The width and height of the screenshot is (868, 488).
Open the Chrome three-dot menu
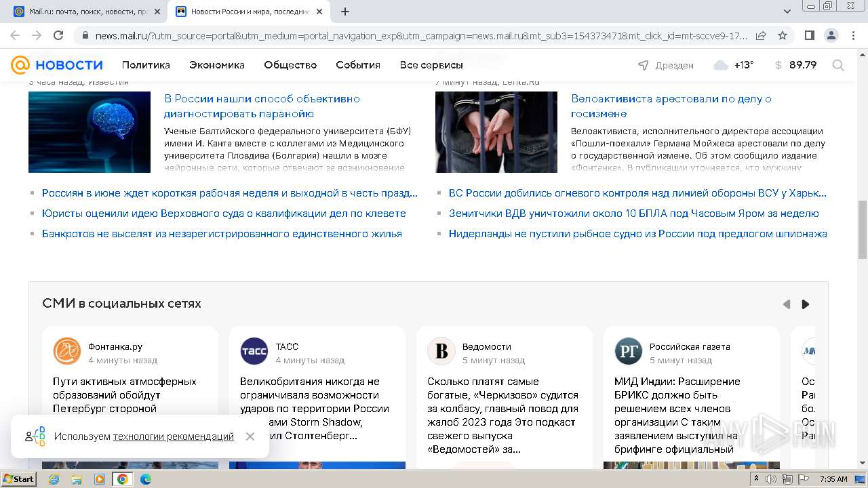tap(853, 35)
